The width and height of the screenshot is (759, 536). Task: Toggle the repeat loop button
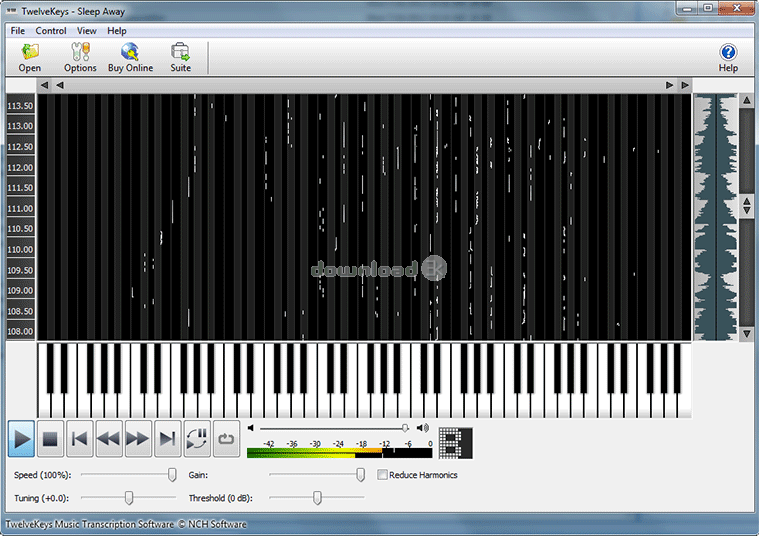pos(226,439)
